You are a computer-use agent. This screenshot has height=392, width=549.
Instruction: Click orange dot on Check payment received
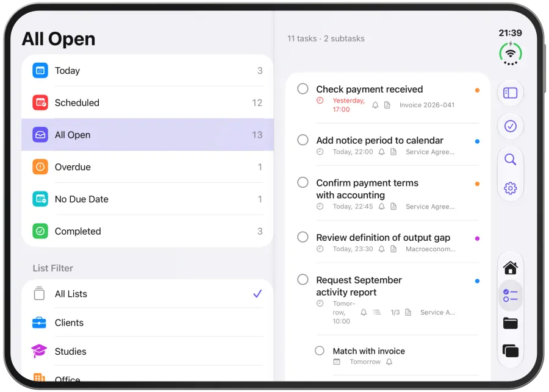click(477, 90)
